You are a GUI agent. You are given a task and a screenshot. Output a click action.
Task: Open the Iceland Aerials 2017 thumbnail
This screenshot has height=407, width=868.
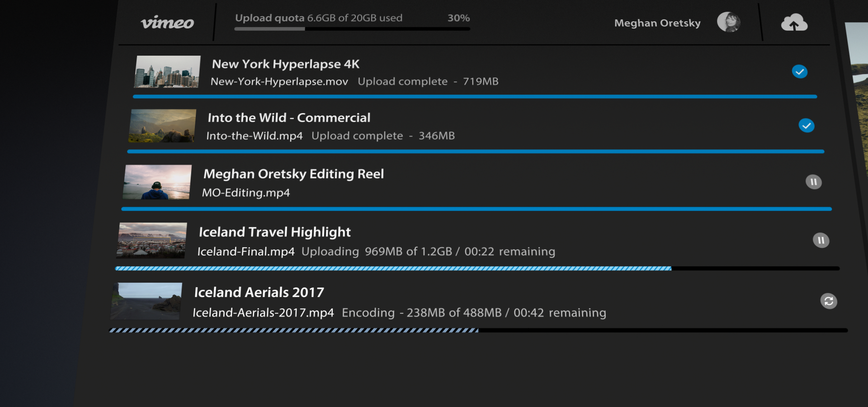(146, 301)
